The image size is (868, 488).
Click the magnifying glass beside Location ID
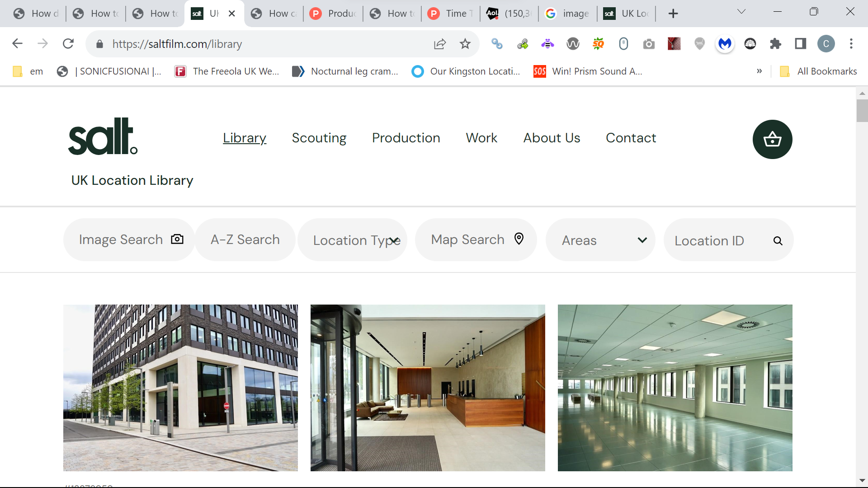click(x=778, y=241)
